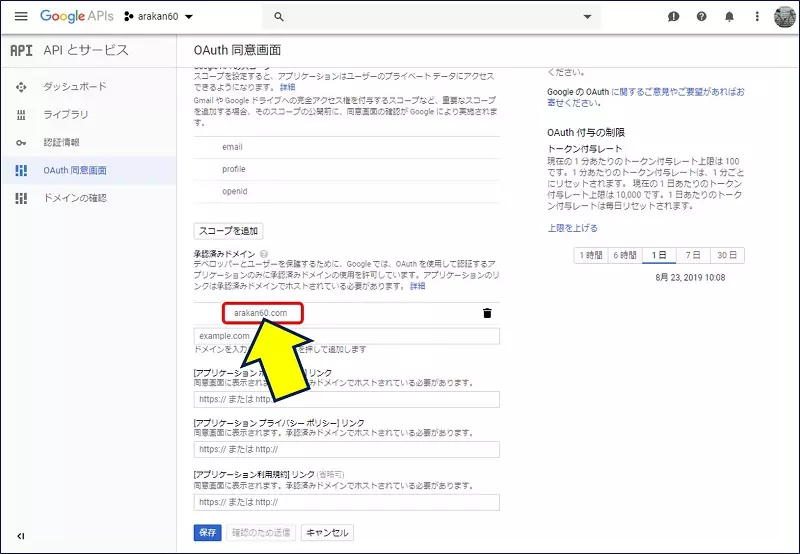Click the help icon next to 承認済みドメイン
This screenshot has width=800, height=554.
pos(264,254)
